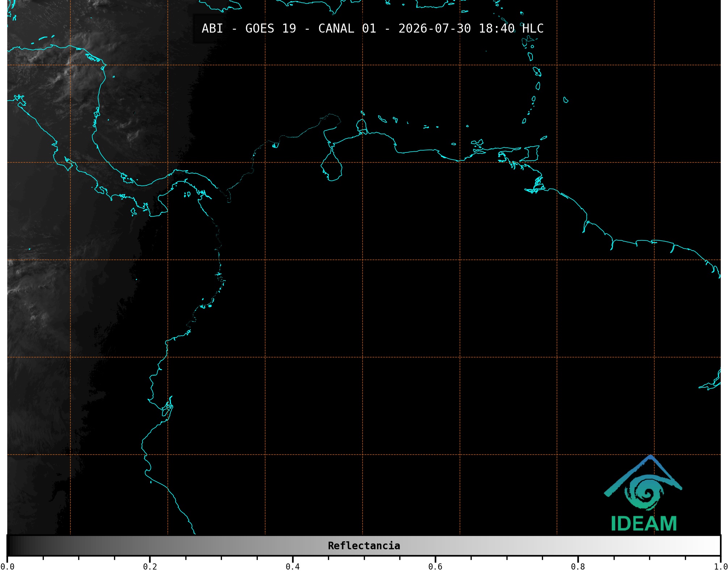Click the ABI GOES 19 image title
Screen dimensions: 728x571
click(x=373, y=29)
